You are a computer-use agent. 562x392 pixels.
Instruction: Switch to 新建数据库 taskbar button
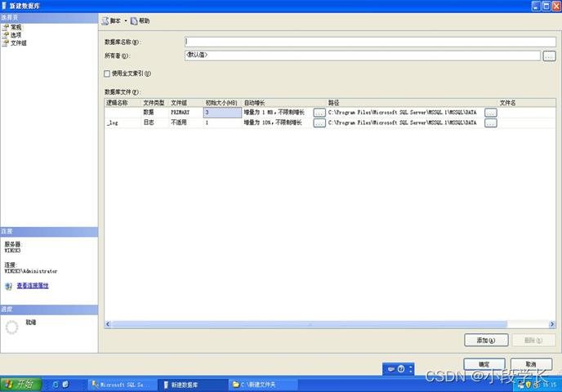pyautogui.click(x=193, y=385)
